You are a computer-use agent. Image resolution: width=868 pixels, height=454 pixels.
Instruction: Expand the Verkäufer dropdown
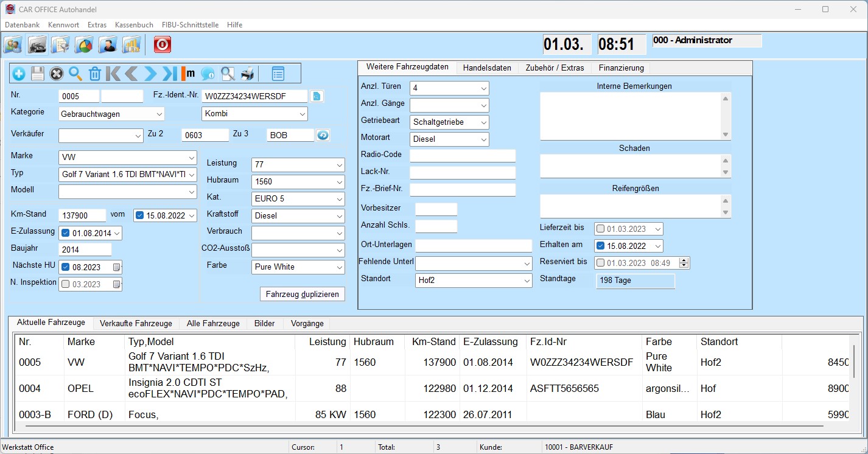click(101, 135)
